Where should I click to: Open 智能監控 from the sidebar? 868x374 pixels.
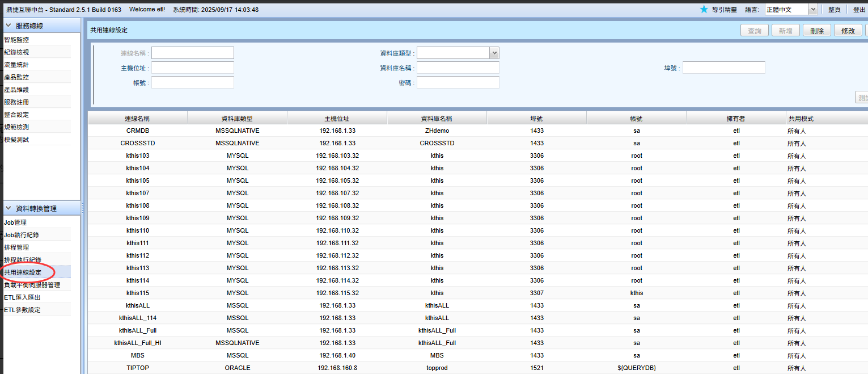click(x=16, y=40)
